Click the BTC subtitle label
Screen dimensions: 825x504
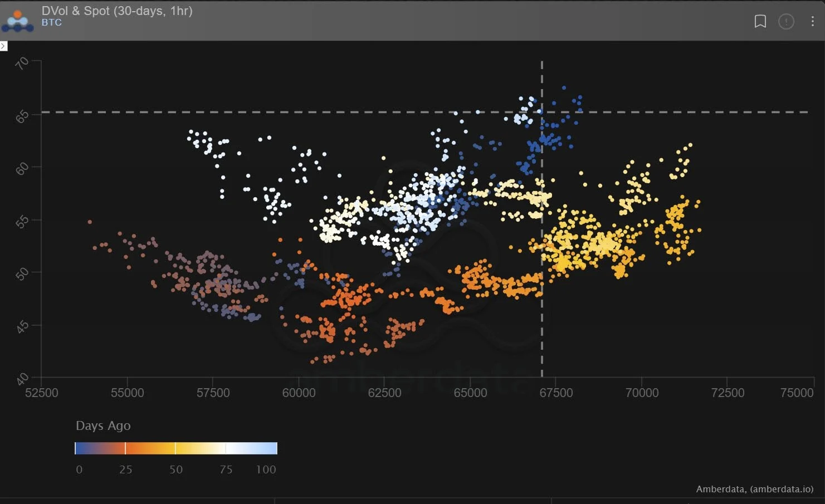point(52,23)
